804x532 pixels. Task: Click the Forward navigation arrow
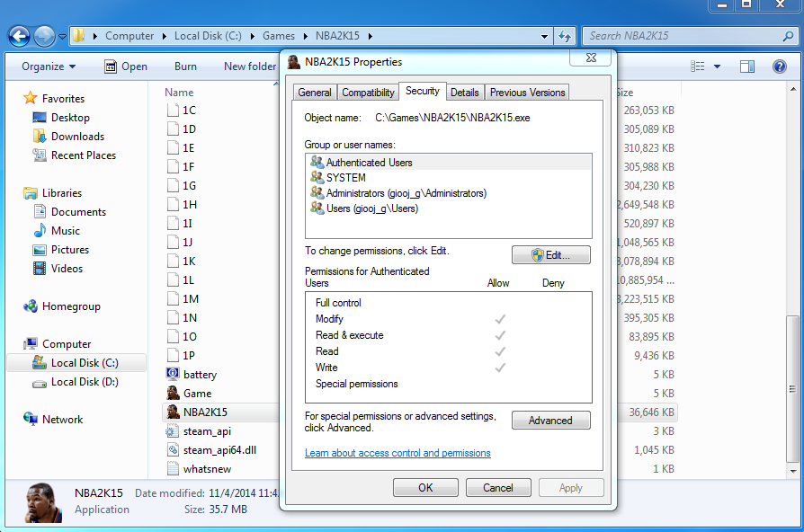(44, 36)
